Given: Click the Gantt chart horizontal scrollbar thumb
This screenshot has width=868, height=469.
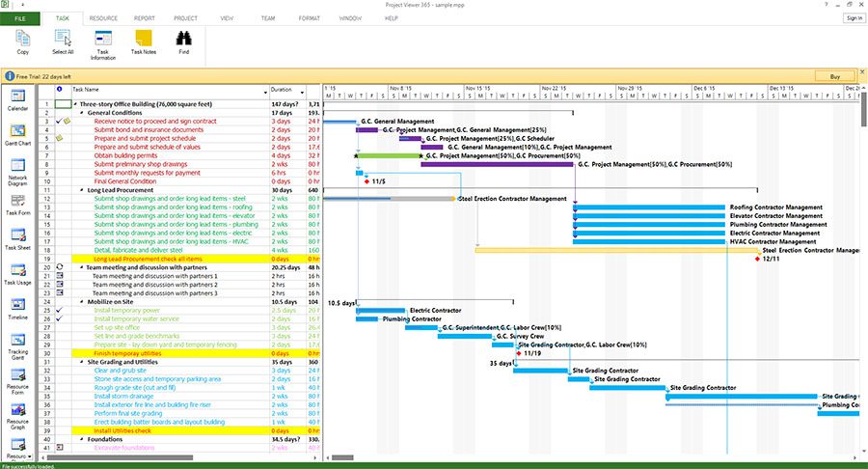Looking at the screenshot, I should (x=342, y=457).
